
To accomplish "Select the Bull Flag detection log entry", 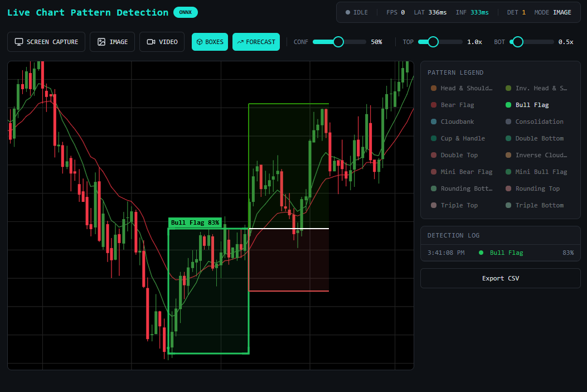I will (500, 253).
